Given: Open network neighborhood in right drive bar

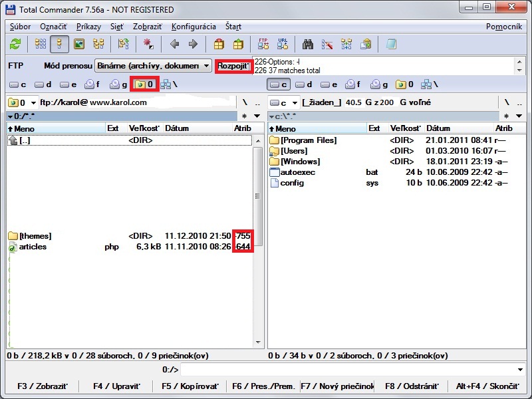Looking at the screenshot, I should pos(430,84).
